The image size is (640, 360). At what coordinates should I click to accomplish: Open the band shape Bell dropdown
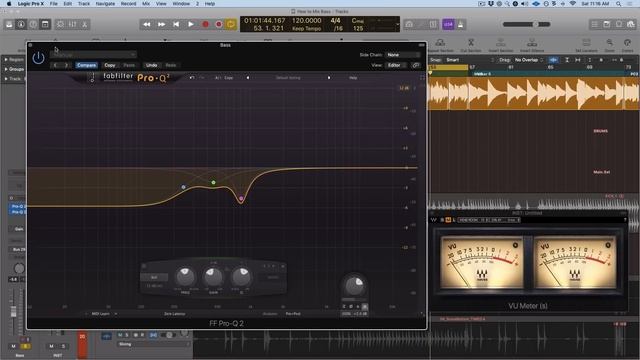(154, 277)
